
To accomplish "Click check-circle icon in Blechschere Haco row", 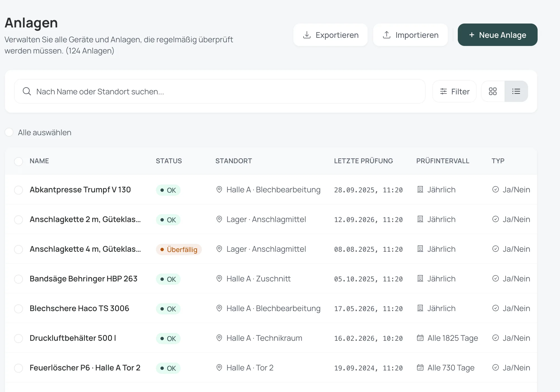I will (495, 308).
